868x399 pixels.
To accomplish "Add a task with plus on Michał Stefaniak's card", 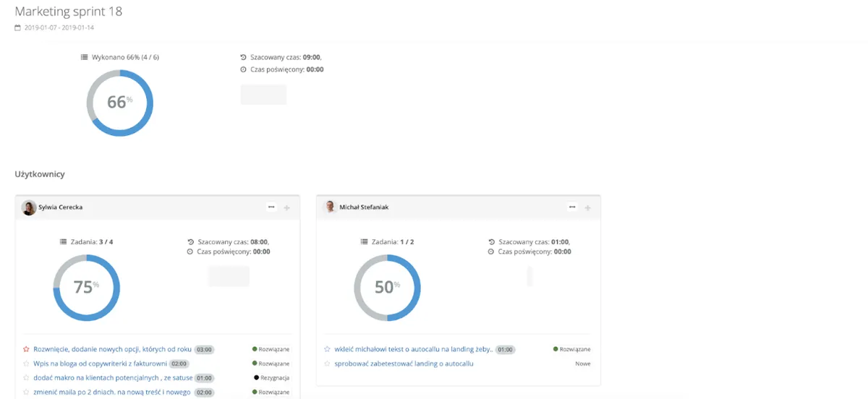I will tap(587, 208).
